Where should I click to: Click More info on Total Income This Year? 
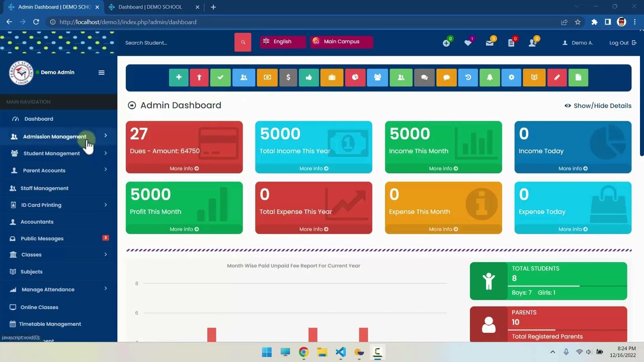tap(313, 168)
